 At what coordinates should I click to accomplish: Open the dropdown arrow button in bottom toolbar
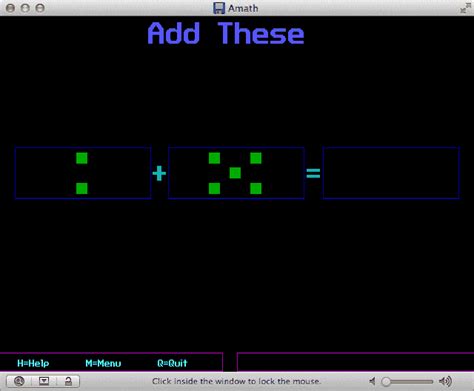[44, 381]
